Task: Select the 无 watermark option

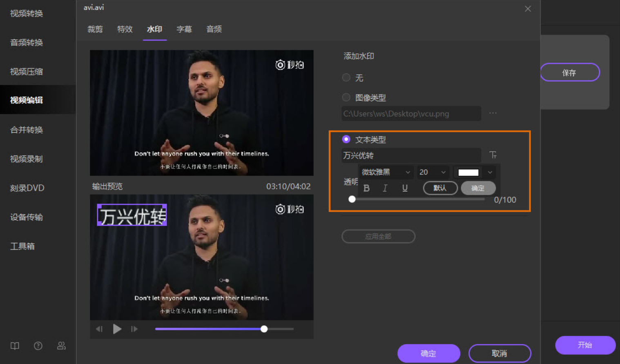Action: click(x=346, y=78)
